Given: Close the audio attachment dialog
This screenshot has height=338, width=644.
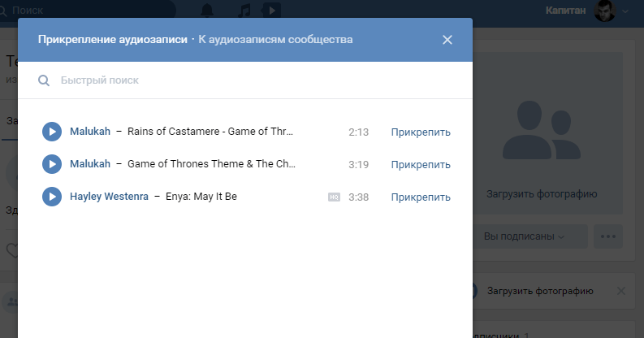Looking at the screenshot, I should (x=447, y=40).
